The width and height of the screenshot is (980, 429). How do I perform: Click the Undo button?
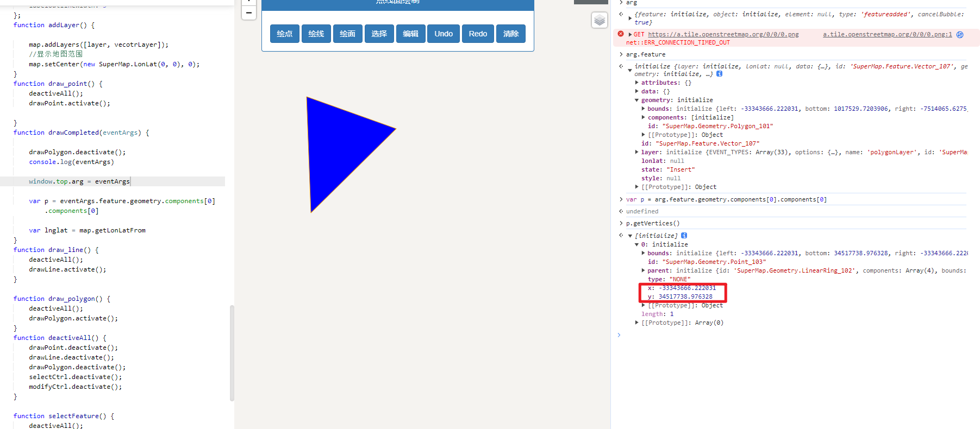coord(444,34)
